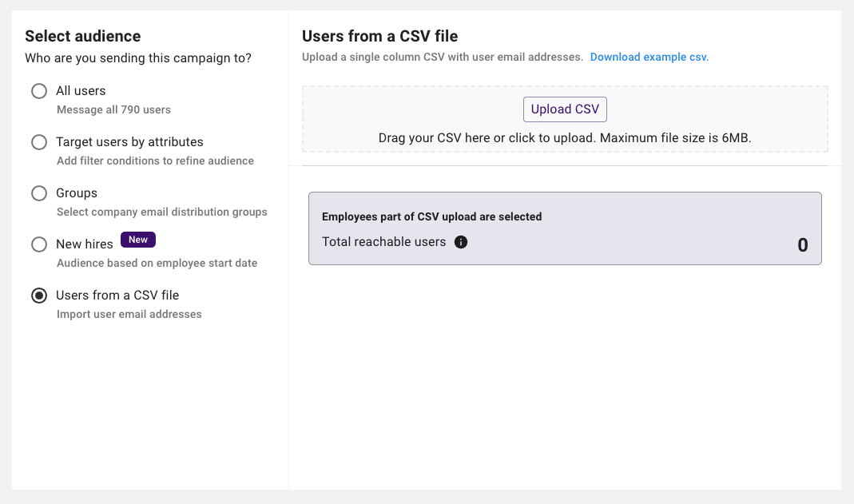Click the 'Groups' option label
Screen dimensions: 854x504
click(77, 193)
